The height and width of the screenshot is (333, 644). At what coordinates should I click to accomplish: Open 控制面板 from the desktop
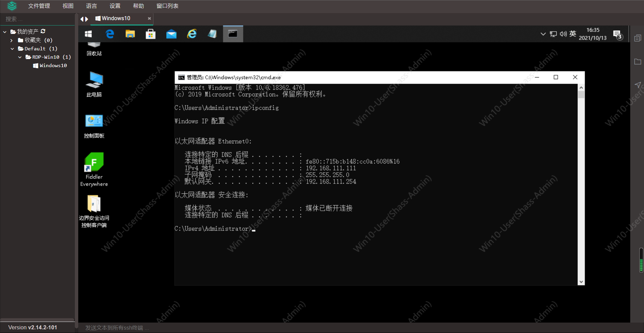click(94, 126)
